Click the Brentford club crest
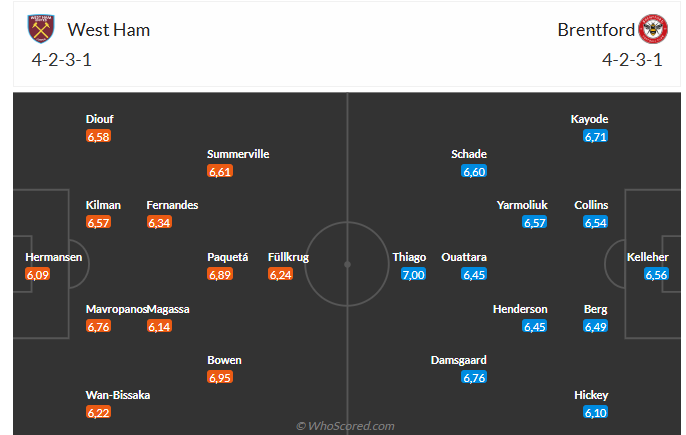Image resolution: width=686 pixels, height=435 pixels. (x=655, y=29)
